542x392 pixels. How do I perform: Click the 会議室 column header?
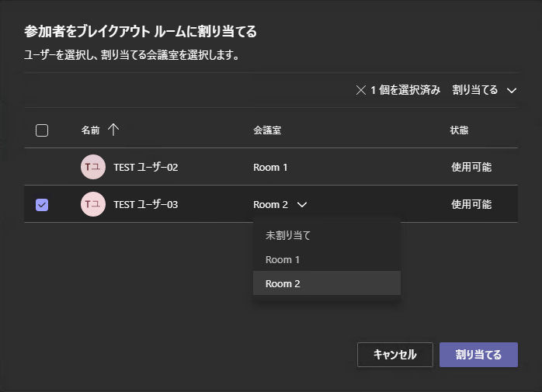(x=267, y=130)
